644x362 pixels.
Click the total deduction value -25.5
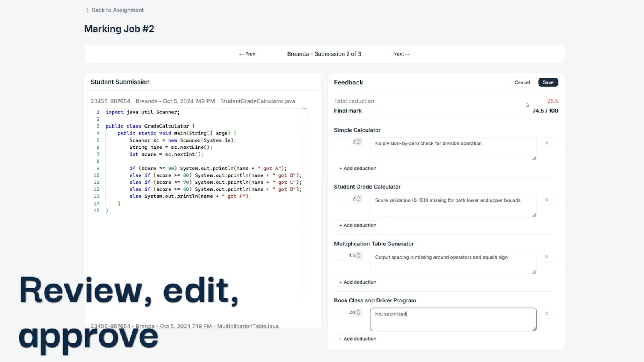click(x=551, y=101)
